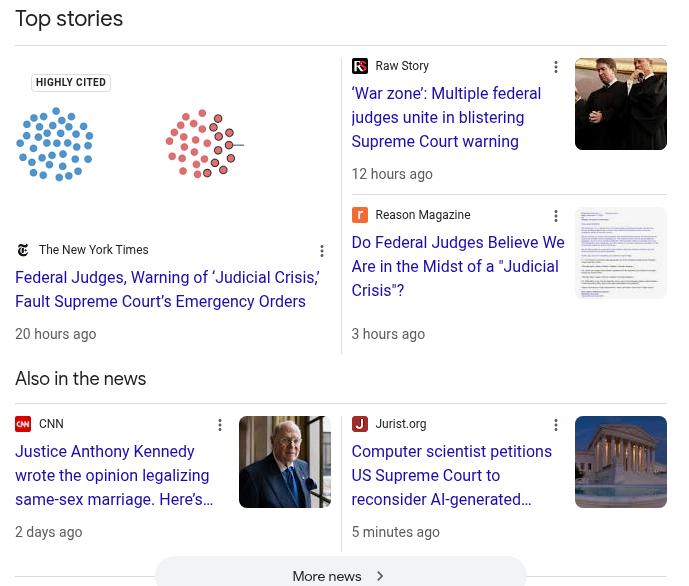Open the Jurist.org story three-dot menu
This screenshot has height=586, width=689.
coord(556,425)
